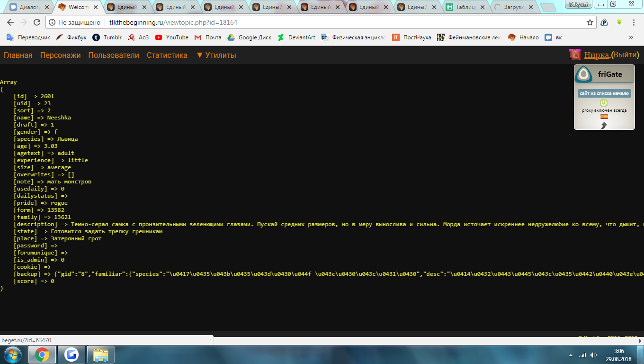Open the Физическая энциклопедия bookmark

point(354,37)
